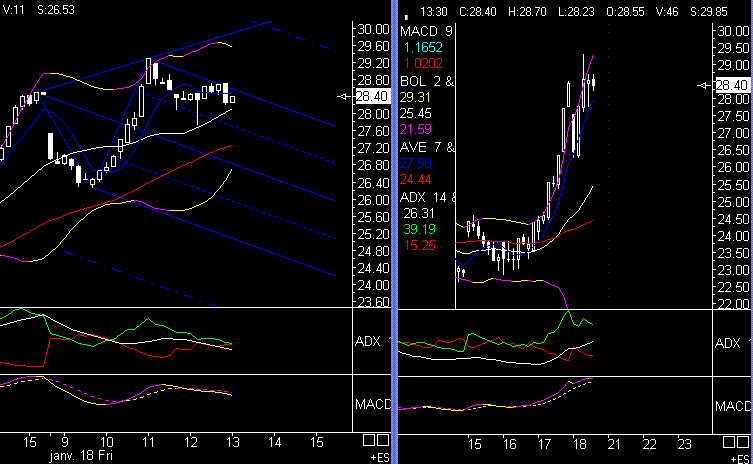
Task: Click 27.50 on the right price axis
Action: click(733, 117)
